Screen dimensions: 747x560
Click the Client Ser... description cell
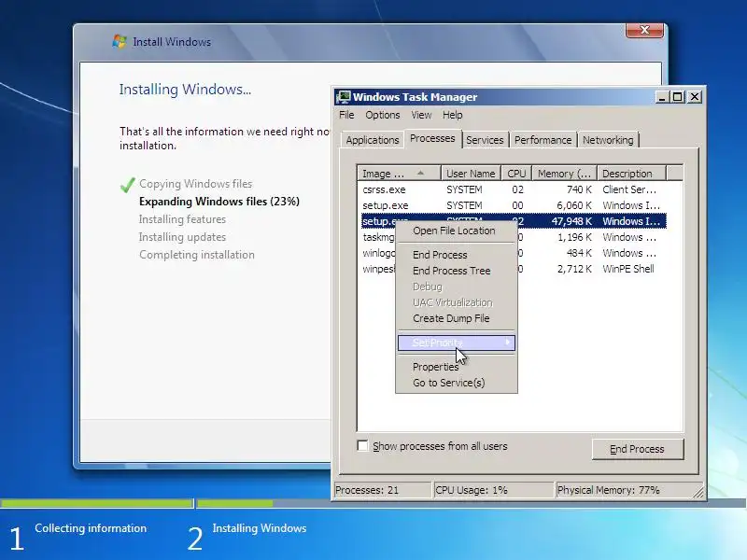628,189
